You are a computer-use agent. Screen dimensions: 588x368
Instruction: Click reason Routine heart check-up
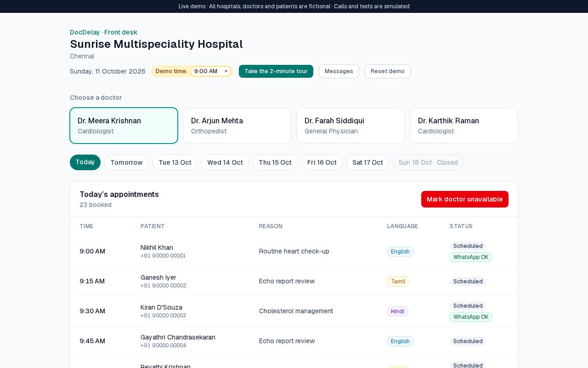tap(294, 251)
